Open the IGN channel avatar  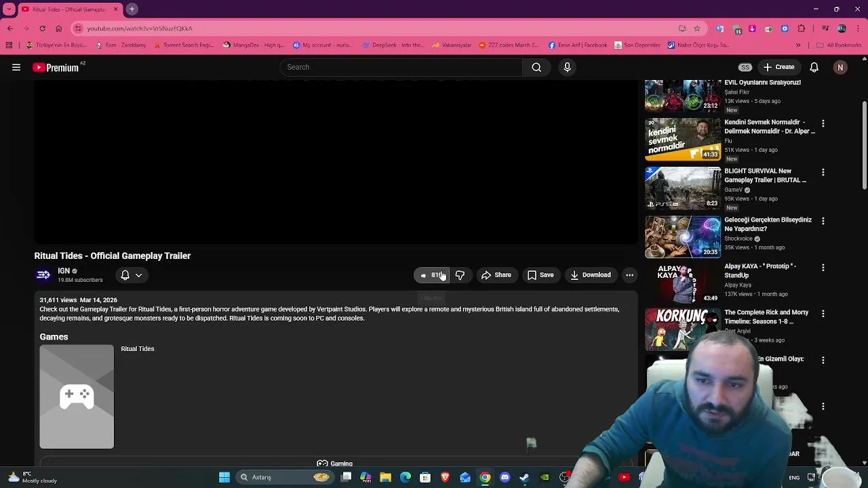click(x=43, y=274)
